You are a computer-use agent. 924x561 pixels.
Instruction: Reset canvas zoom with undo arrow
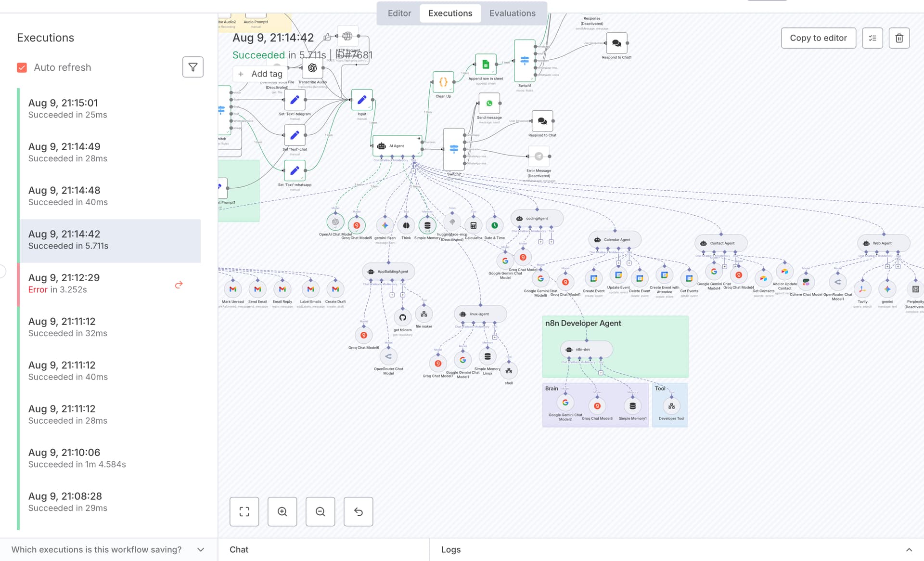coord(359,511)
